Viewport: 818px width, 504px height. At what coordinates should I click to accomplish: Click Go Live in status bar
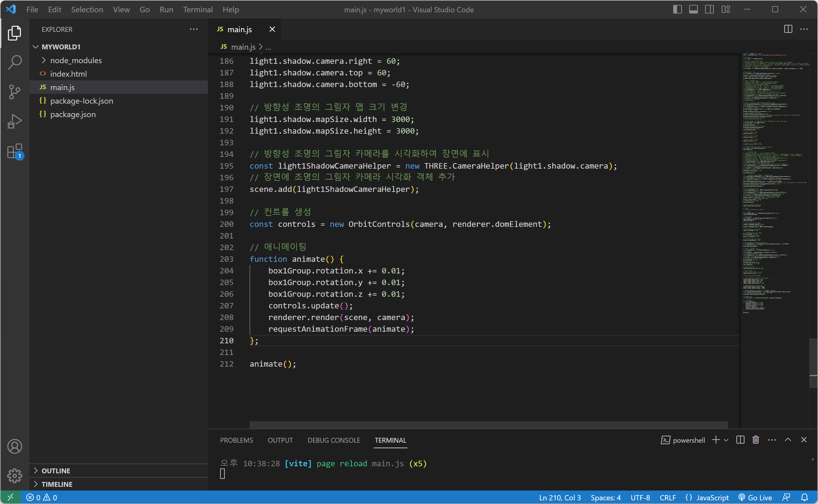tap(755, 497)
